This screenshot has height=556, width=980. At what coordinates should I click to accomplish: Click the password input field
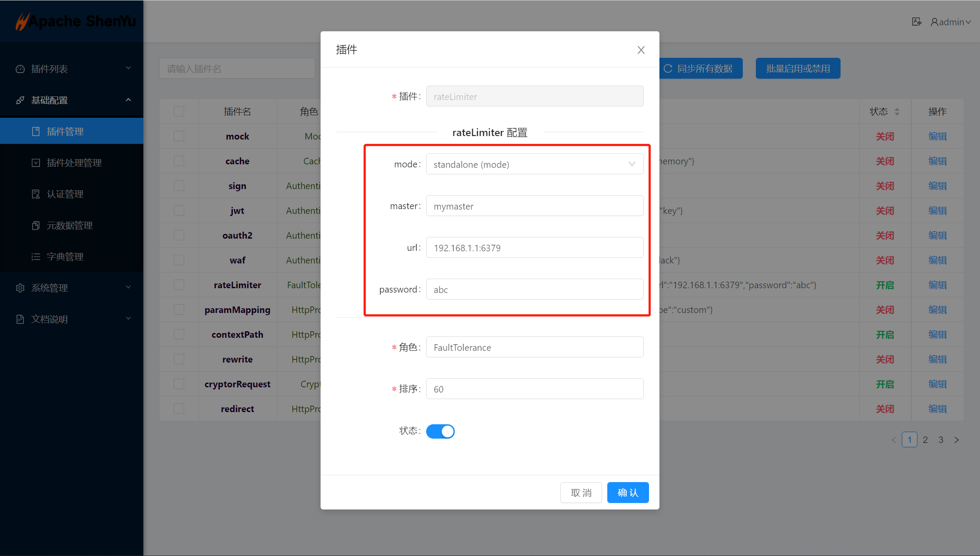(534, 290)
